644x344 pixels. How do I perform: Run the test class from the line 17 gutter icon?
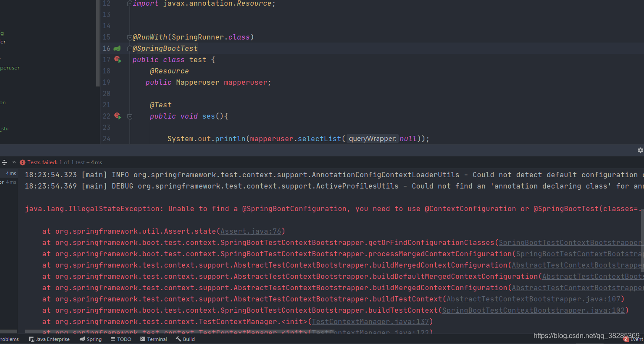point(117,60)
